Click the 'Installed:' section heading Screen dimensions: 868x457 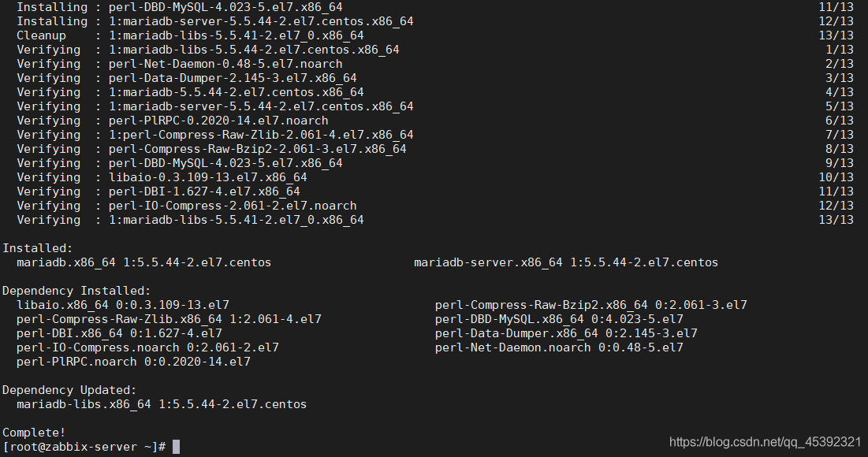38,248
